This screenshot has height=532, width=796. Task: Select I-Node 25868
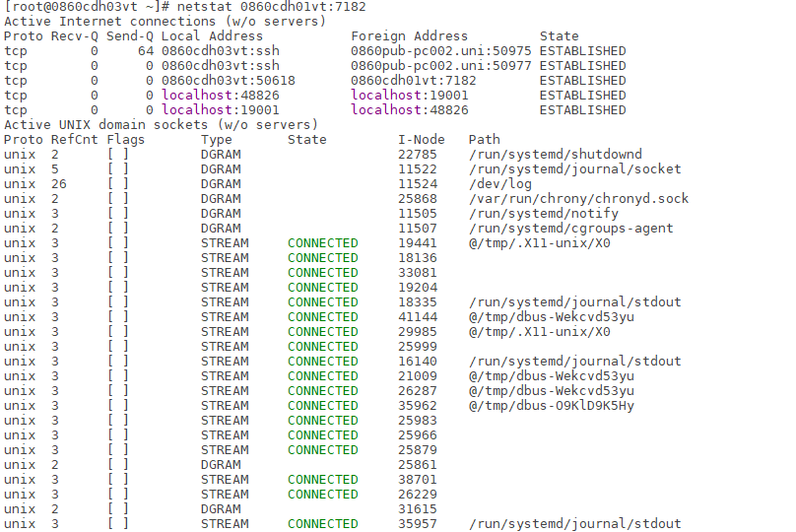coord(418,198)
